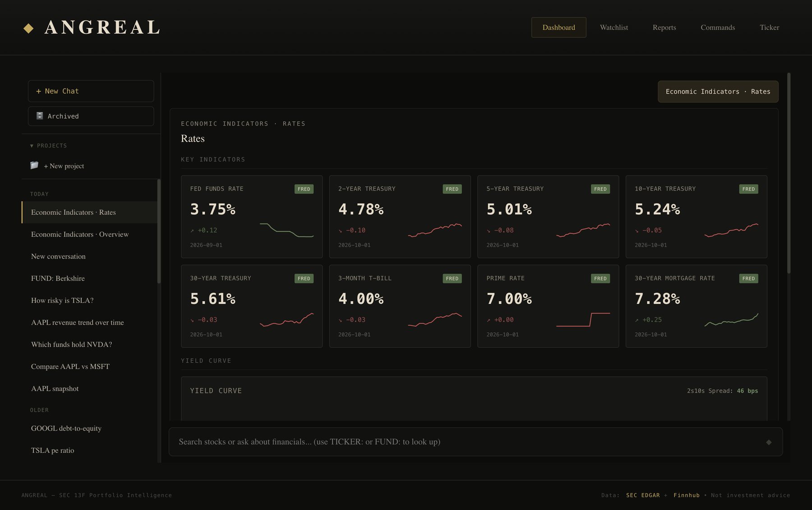The height and width of the screenshot is (510, 812).
Task: Click FRED badge on 2-Year Treasury card
Action: point(452,189)
